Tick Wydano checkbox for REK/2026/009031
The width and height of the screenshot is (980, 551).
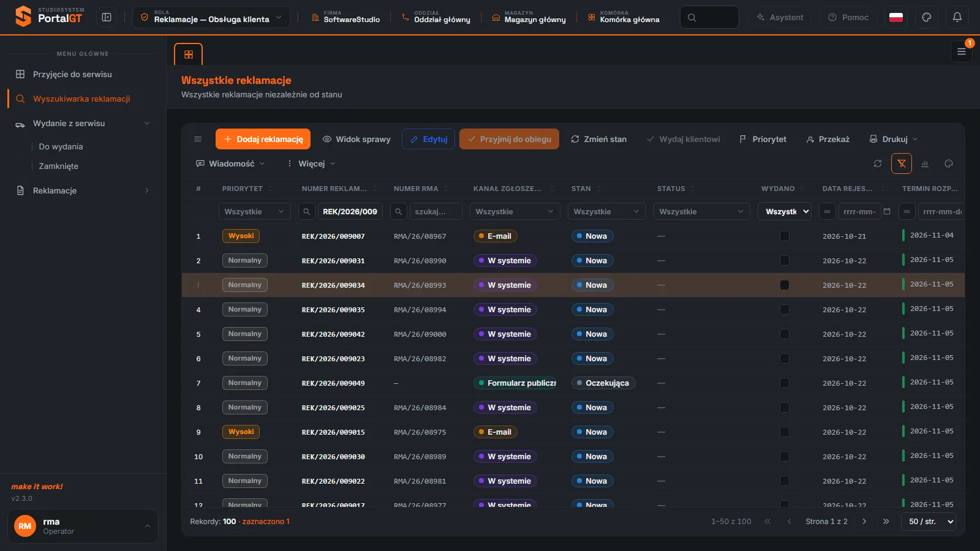(x=785, y=261)
